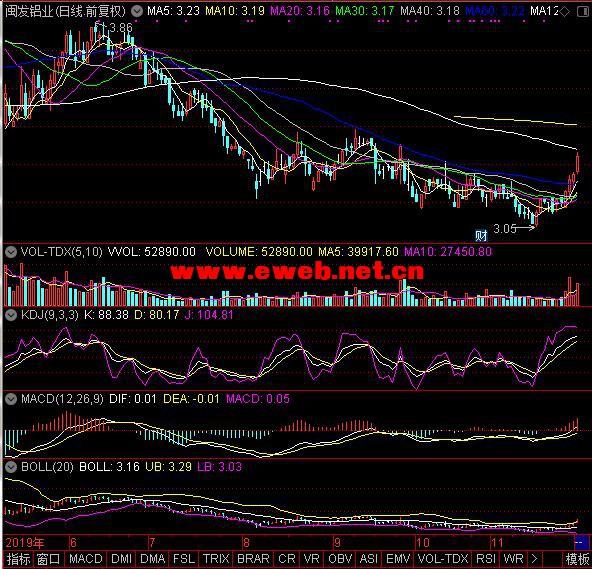Viewport: 592px width, 569px height.
Task: Select the 指标 tab
Action: pos(18,559)
